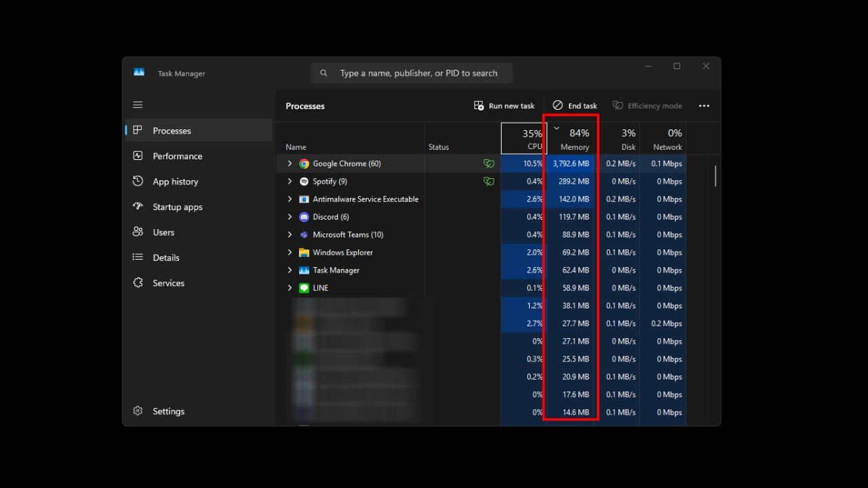This screenshot has height=488, width=868.
Task: Switch to the Details tab
Action: (199, 258)
